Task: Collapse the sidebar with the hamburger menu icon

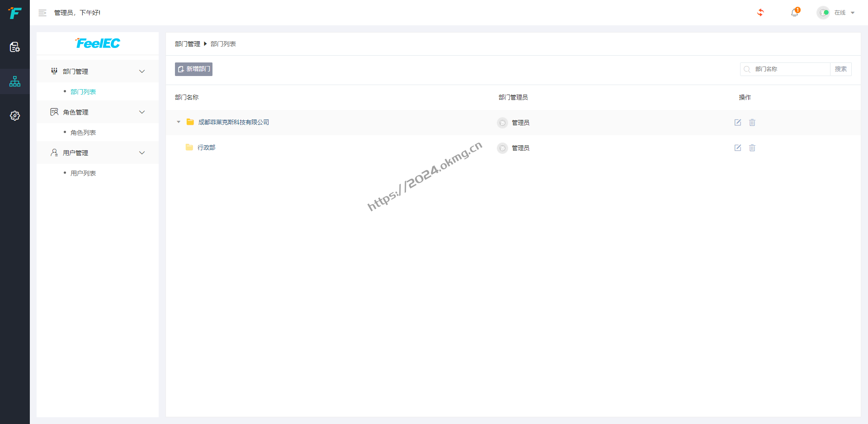Action: click(42, 13)
